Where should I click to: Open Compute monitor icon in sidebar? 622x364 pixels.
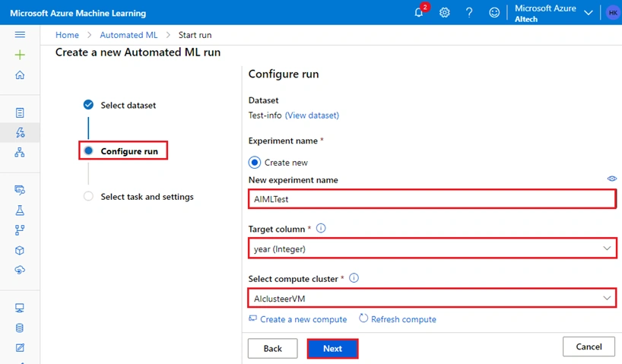pos(20,308)
